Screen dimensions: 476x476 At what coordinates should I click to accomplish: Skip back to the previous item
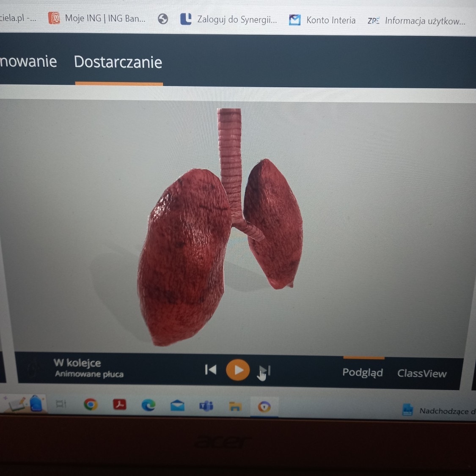pyautogui.click(x=211, y=370)
